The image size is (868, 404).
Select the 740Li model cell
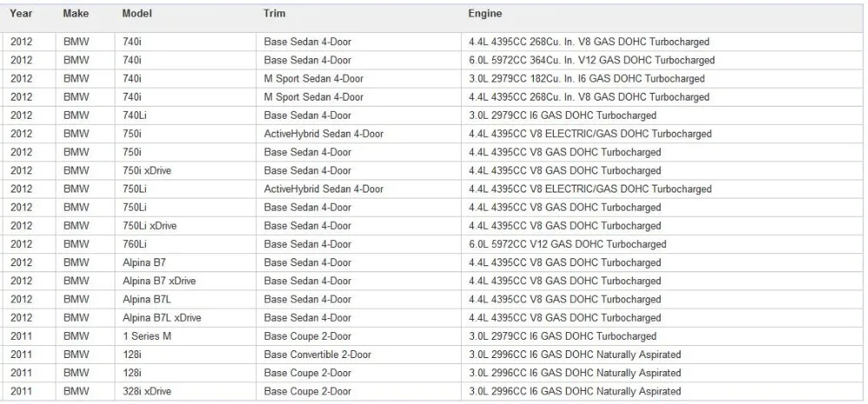(x=156, y=115)
